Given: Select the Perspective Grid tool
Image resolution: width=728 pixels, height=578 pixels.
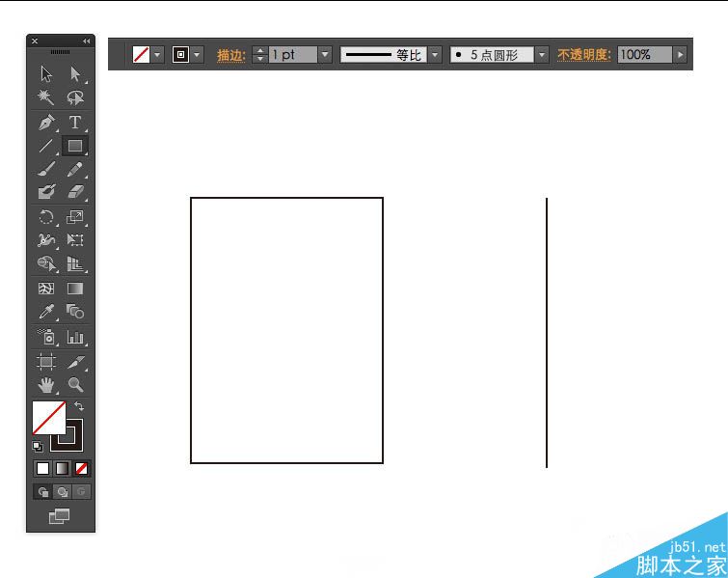Looking at the screenshot, I should 75,263.
